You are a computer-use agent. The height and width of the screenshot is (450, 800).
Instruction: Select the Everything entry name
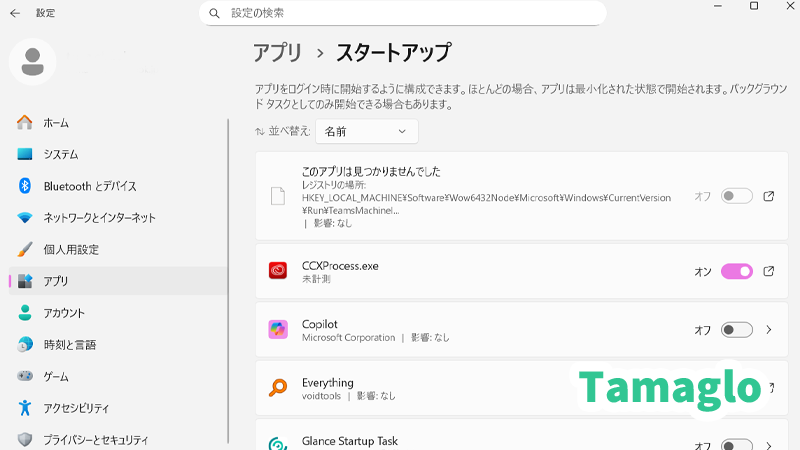click(x=328, y=383)
